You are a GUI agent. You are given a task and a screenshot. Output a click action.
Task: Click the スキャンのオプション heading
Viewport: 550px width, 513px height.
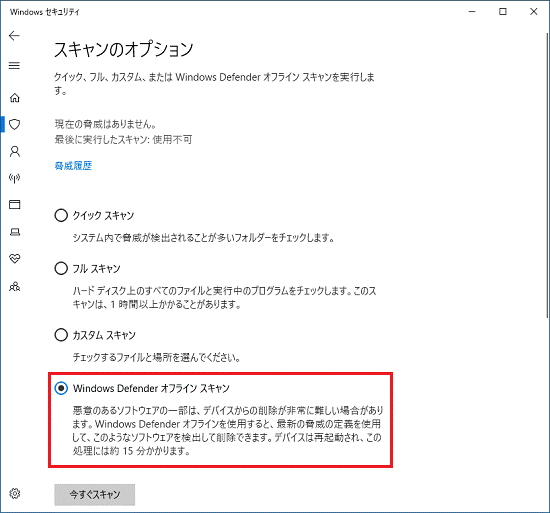coord(123,49)
